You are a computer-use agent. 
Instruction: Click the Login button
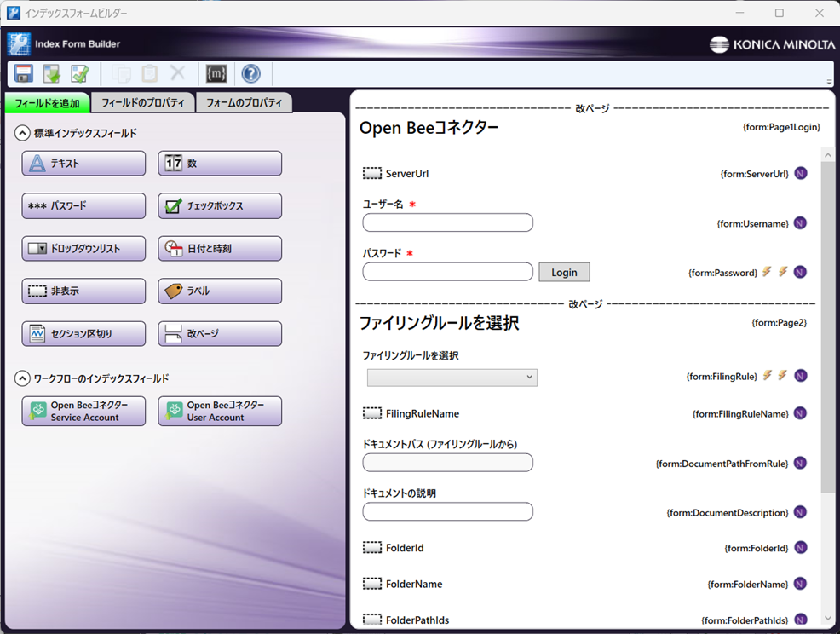(x=564, y=272)
